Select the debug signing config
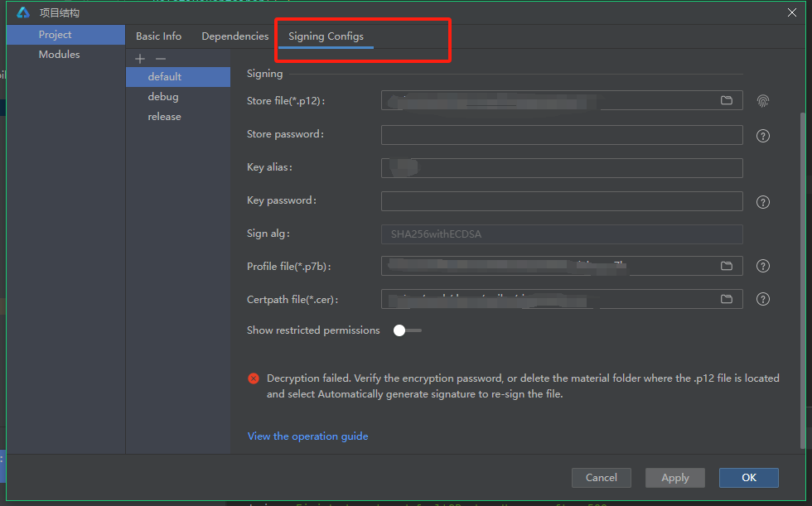The width and height of the screenshot is (812, 506). (178, 97)
